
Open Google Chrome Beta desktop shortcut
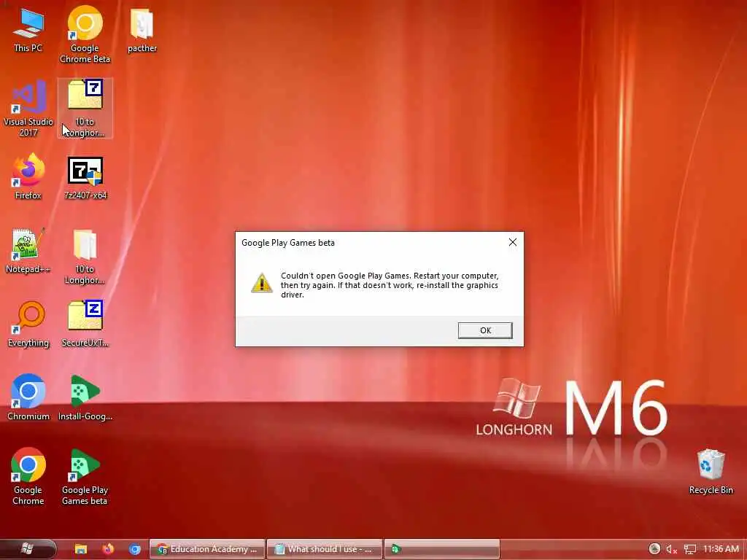[x=85, y=34]
